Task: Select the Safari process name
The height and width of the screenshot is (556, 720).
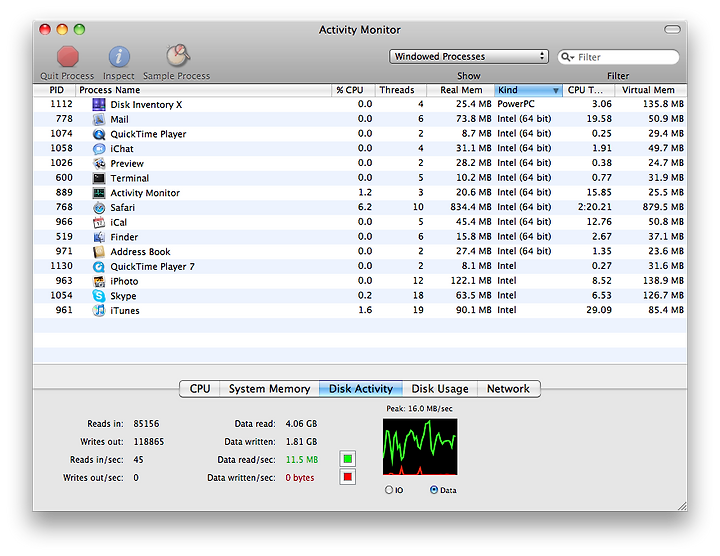Action: pos(123,208)
